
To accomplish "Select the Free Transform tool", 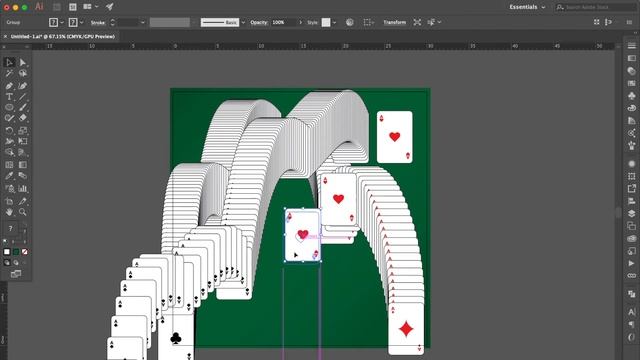I will pos(22,141).
